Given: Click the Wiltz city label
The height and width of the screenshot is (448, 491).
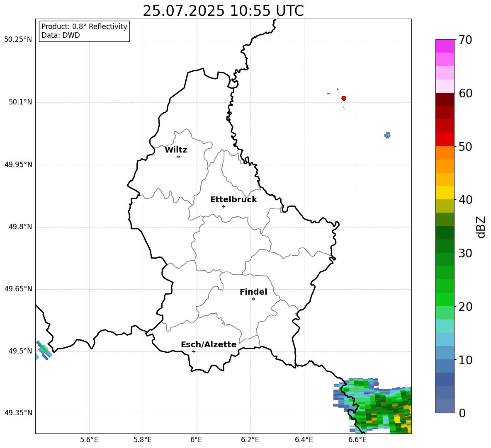Looking at the screenshot, I should click(176, 150).
